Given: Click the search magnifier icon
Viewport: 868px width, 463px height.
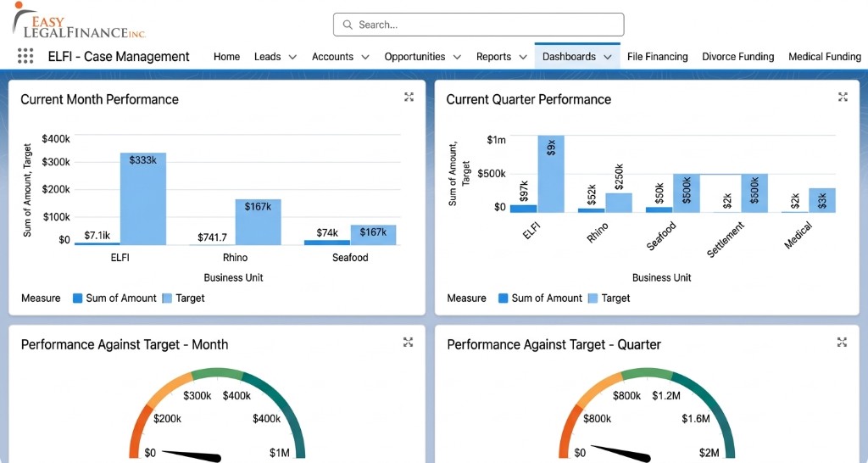Looking at the screenshot, I should pos(348,25).
